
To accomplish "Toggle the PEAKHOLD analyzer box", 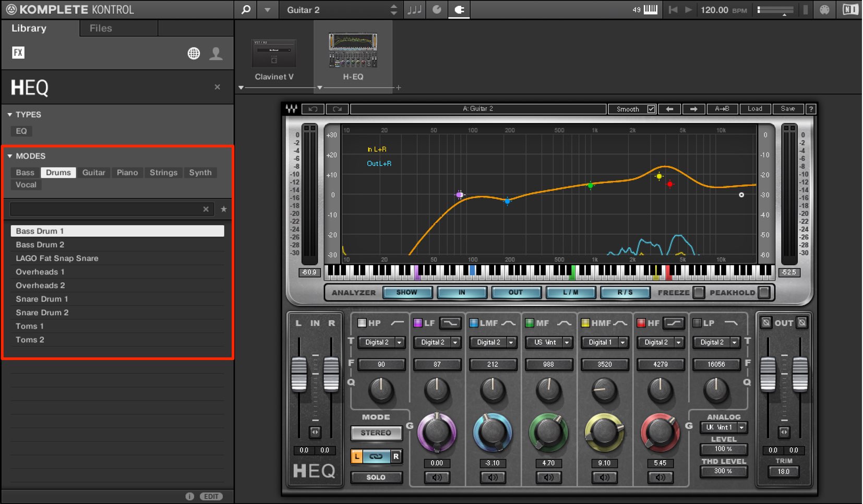I will click(x=764, y=292).
